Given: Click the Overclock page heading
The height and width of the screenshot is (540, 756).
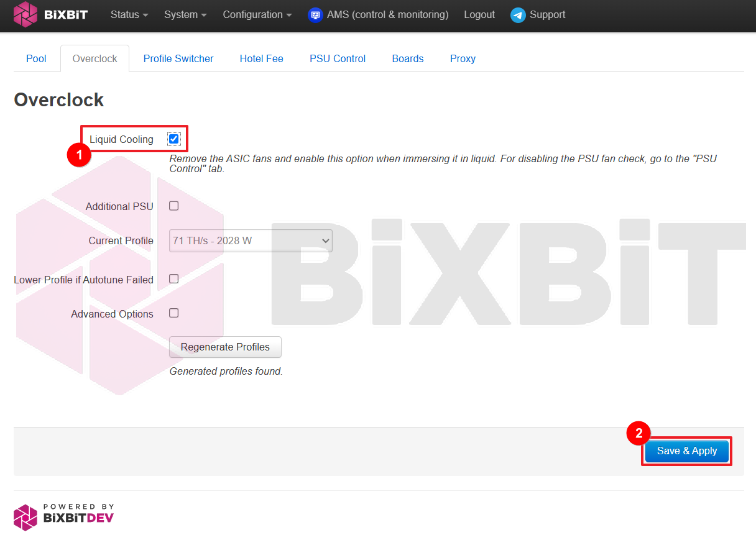Looking at the screenshot, I should [59, 100].
